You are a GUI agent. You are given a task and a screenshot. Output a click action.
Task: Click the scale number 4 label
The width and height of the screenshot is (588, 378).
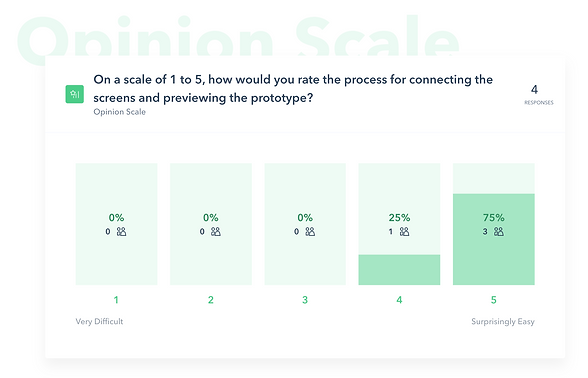pyautogui.click(x=399, y=300)
